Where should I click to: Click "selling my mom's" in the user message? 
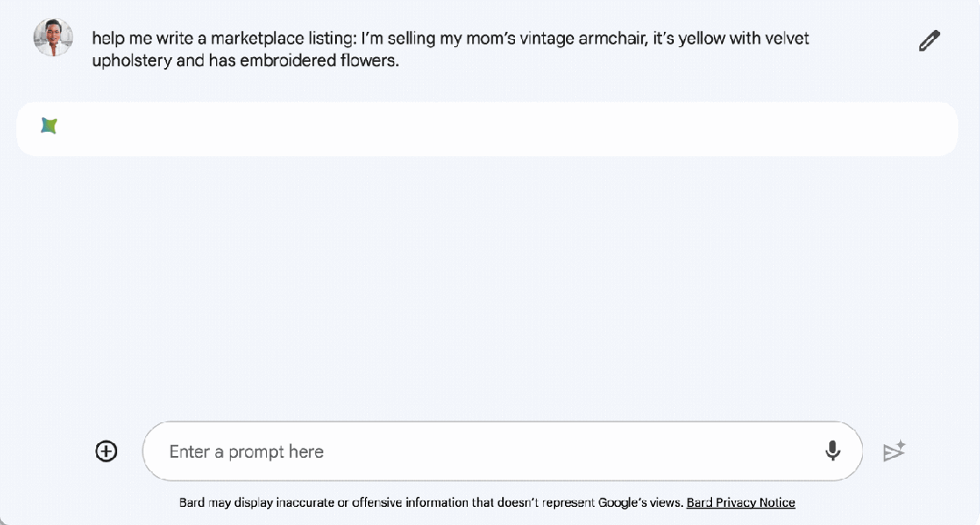[427, 39]
